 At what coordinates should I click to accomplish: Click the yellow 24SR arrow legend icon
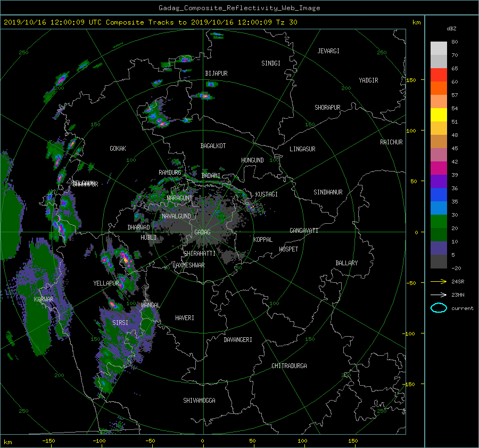439,281
